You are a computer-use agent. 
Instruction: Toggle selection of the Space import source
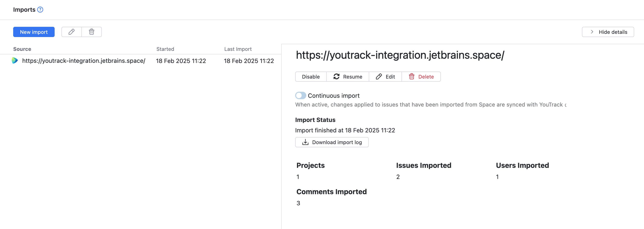[x=84, y=61]
